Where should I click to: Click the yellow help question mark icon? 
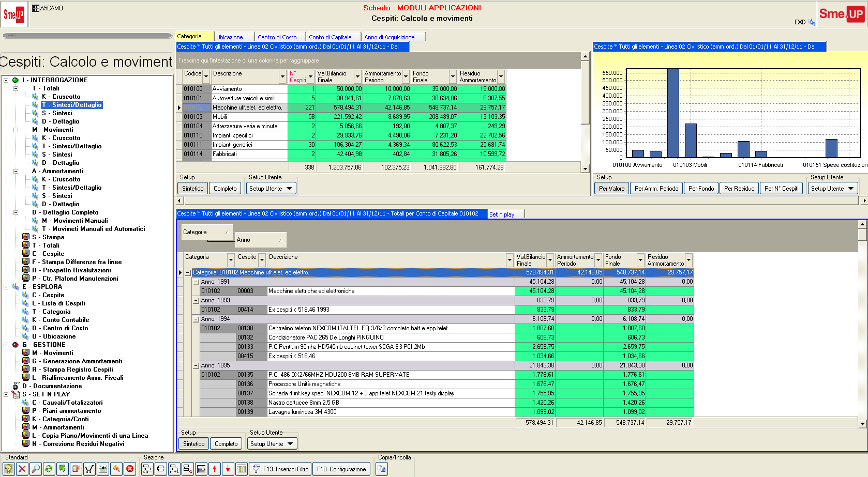(8, 469)
